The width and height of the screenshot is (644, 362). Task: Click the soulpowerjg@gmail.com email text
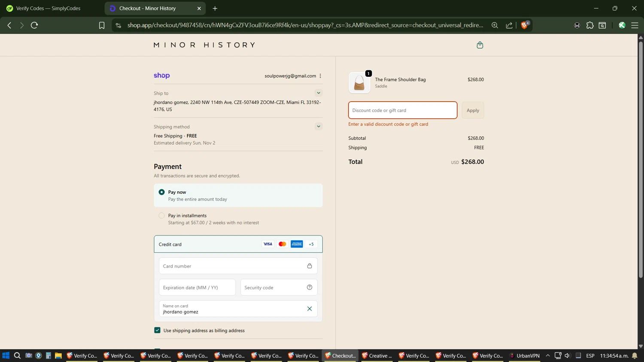tap(290, 76)
